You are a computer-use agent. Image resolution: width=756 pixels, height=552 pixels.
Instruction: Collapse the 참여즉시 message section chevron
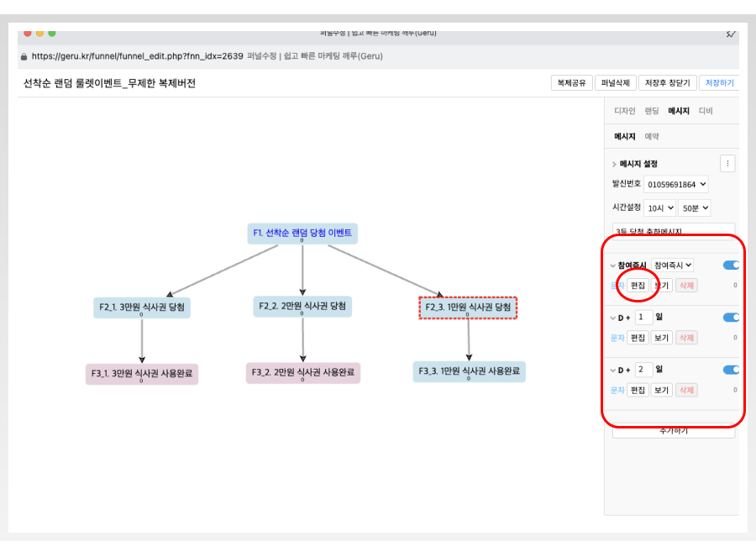point(613,265)
